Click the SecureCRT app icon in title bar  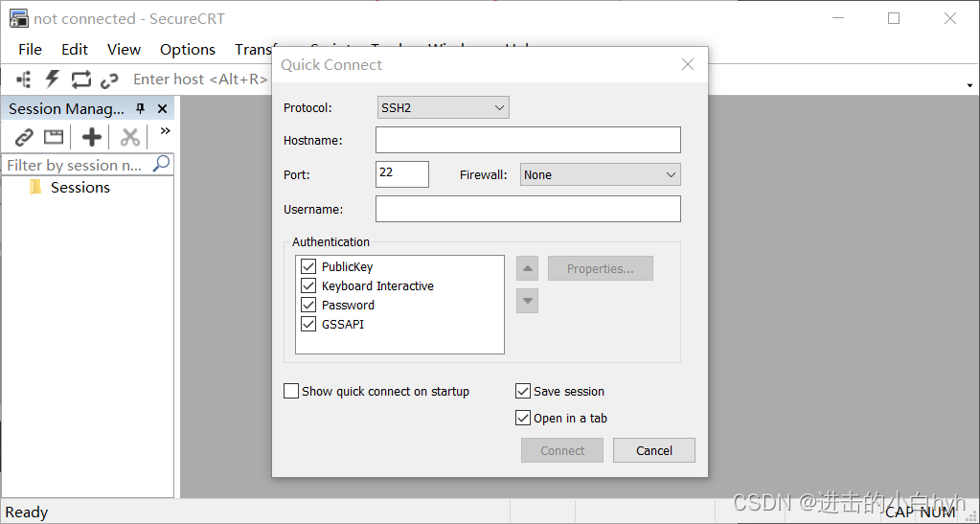19,19
